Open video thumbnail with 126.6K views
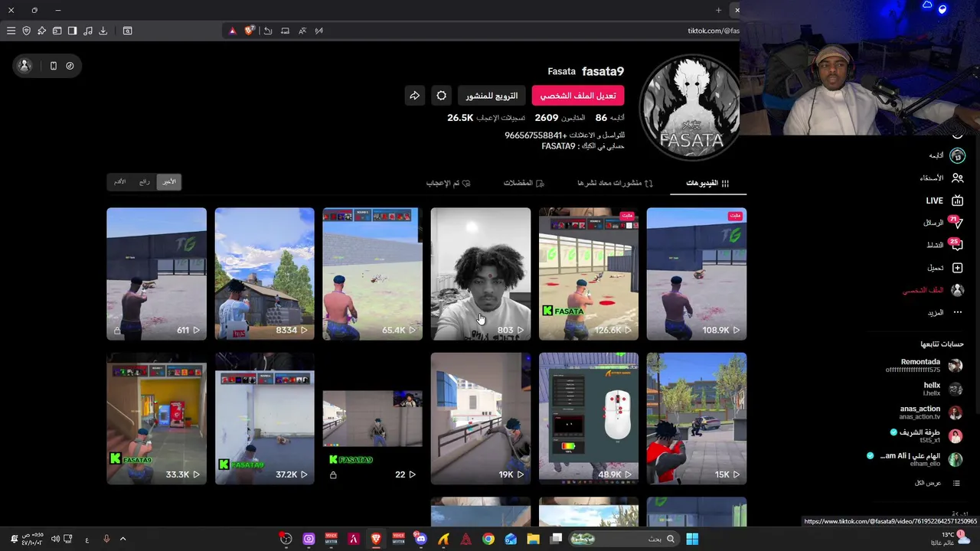 tap(588, 274)
